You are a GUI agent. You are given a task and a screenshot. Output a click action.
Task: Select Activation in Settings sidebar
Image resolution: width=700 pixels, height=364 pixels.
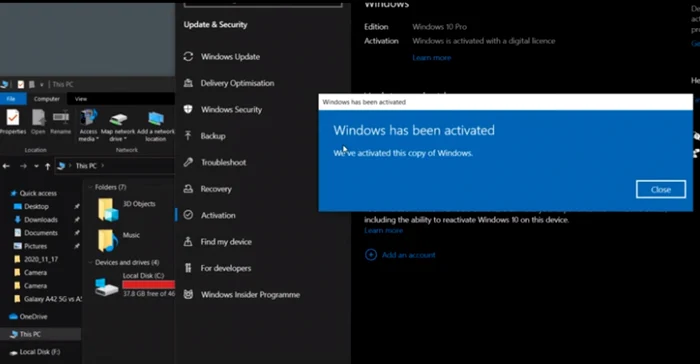pyautogui.click(x=218, y=215)
